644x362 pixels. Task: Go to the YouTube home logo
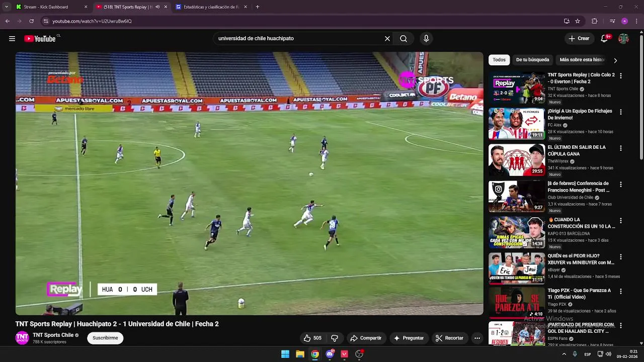tap(40, 39)
